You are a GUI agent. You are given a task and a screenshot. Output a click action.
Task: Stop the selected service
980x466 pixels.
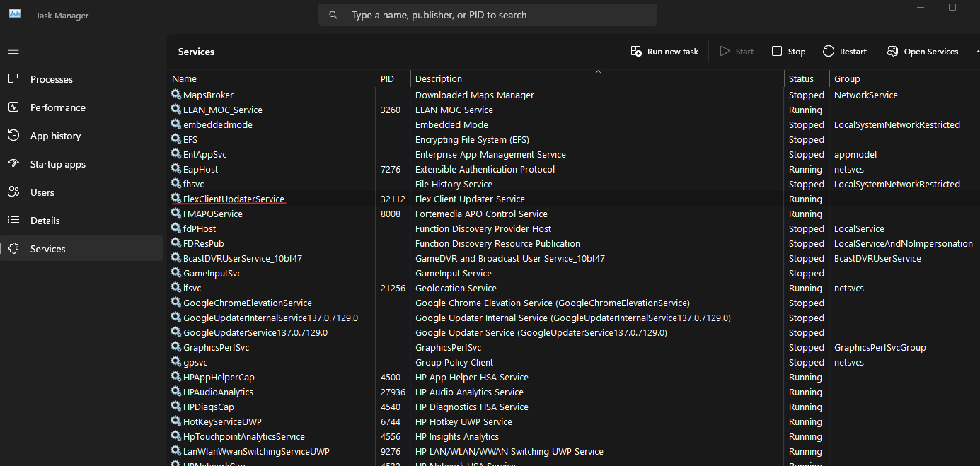point(789,52)
